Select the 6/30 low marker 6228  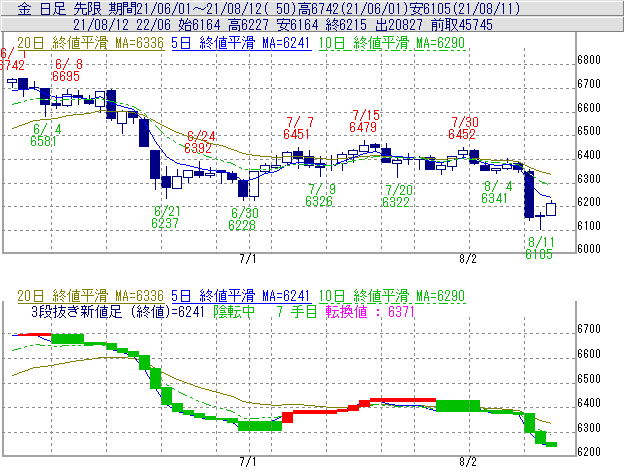tap(243, 225)
